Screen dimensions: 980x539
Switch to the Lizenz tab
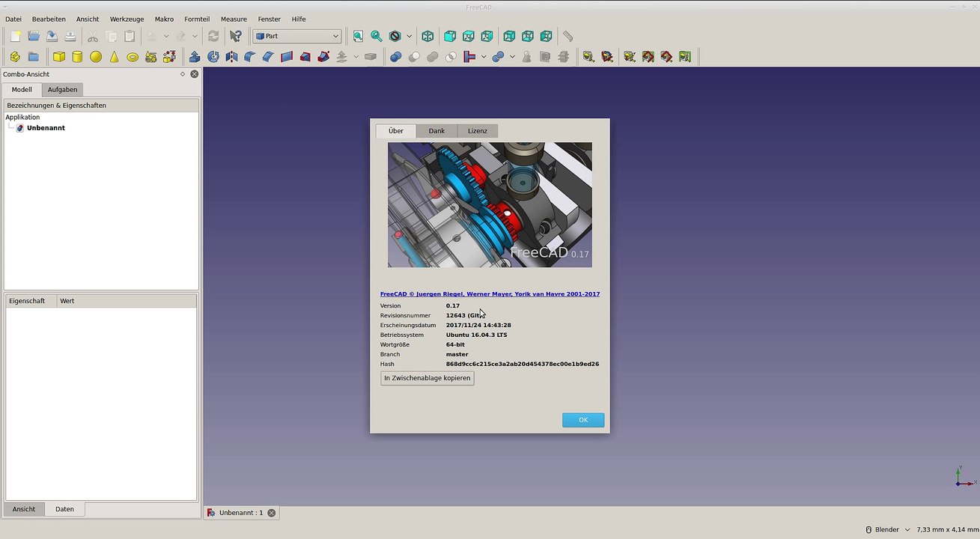click(x=478, y=131)
